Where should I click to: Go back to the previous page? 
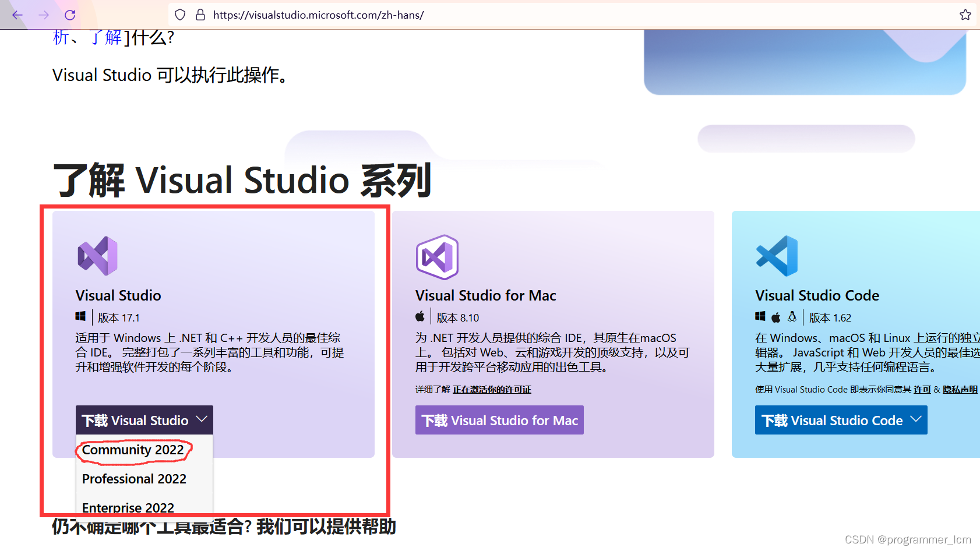click(17, 15)
